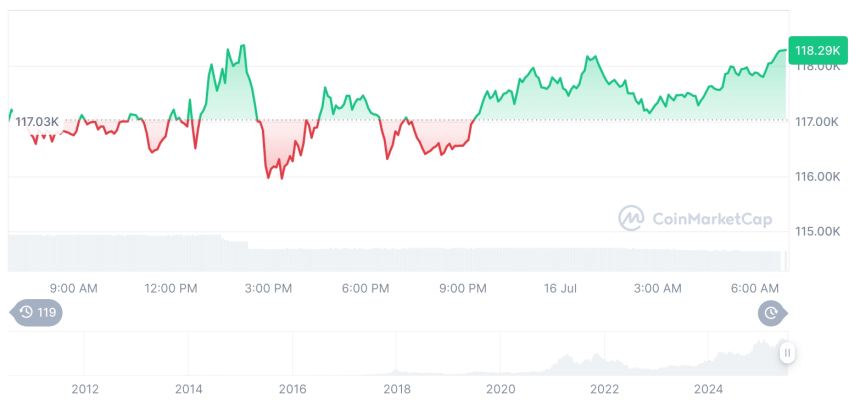Click the 2024 mark on year timeline
The image size is (860, 401).
[708, 388]
